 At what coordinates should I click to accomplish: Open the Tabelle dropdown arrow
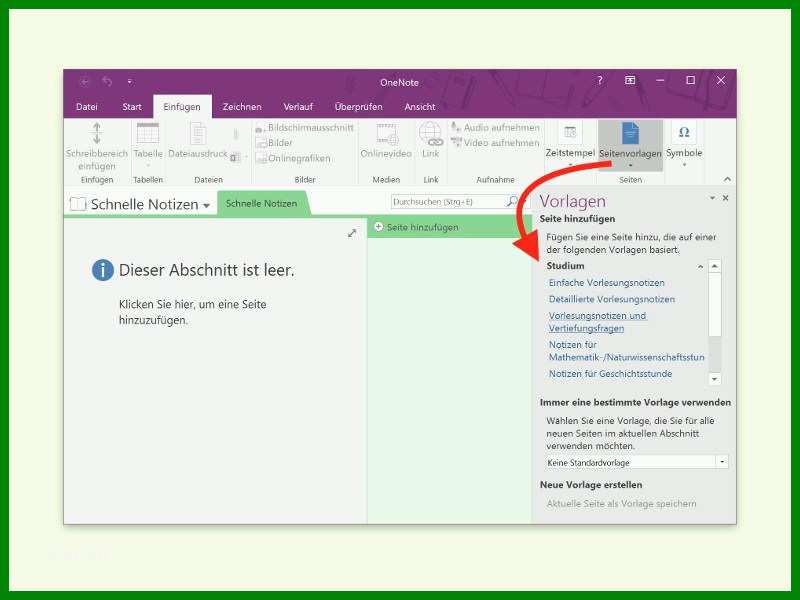pyautogui.click(x=148, y=165)
